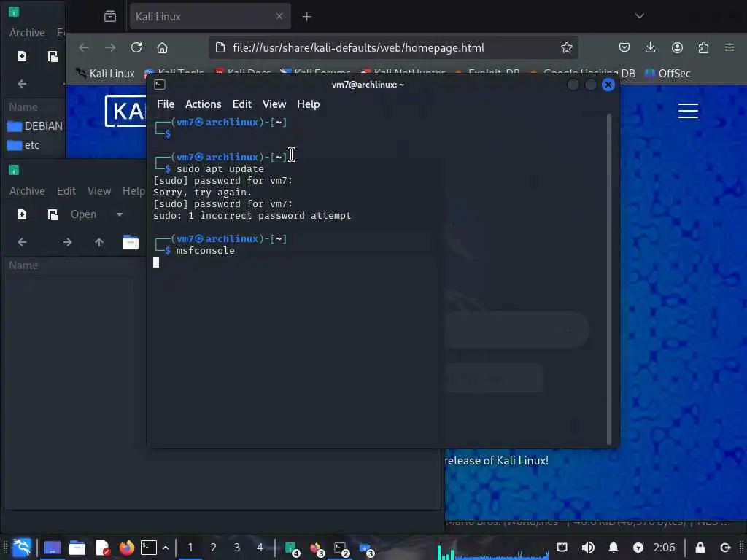This screenshot has width=747, height=560.
Task: Open the Kali homepage hamburger menu
Action: click(688, 111)
